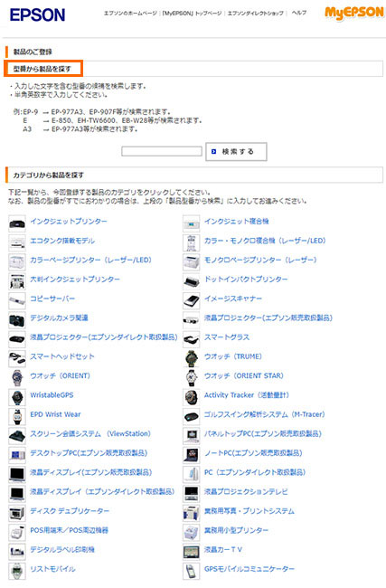Open the EPD Wrist Wear link

coord(55,414)
